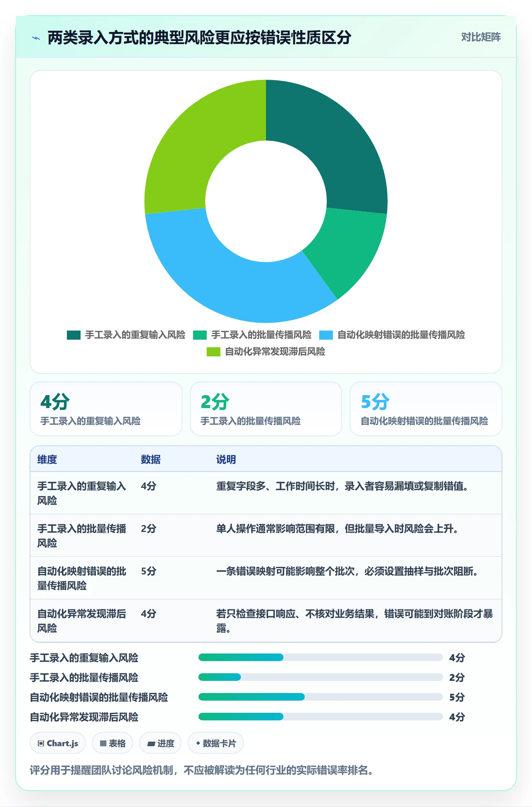Open the 2分 手工录入的批量传播风险 data card
Viewport: 532px width, 807px height.
[266, 409]
